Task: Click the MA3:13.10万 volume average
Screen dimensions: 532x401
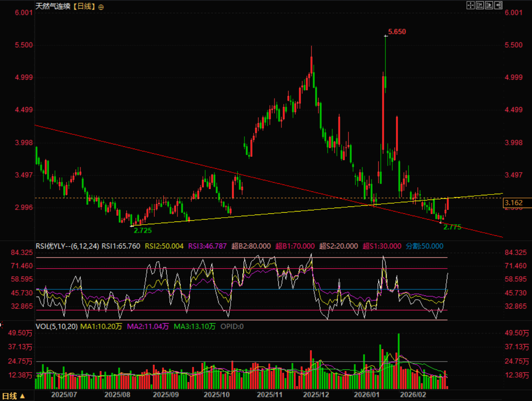Action: (x=195, y=326)
